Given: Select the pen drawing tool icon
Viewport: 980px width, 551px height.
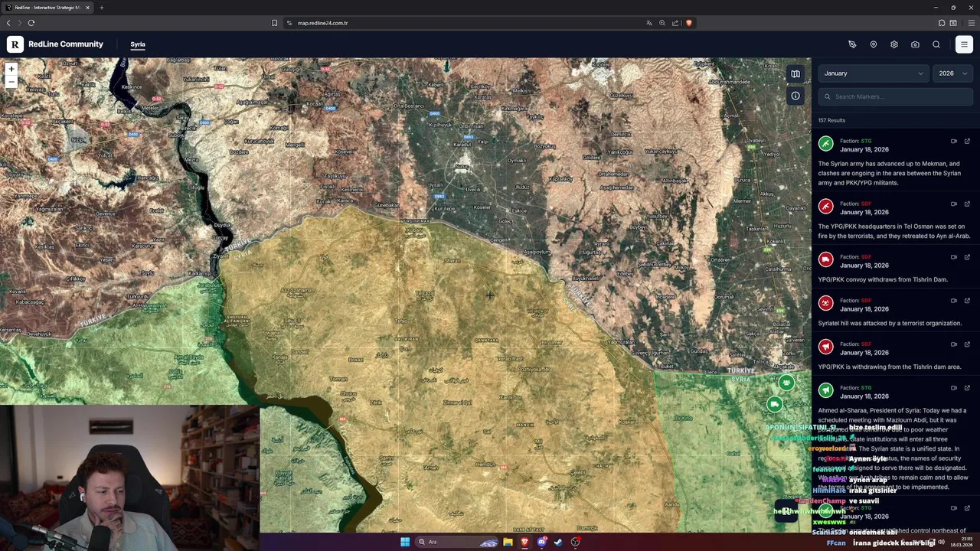Looking at the screenshot, I should [852, 44].
